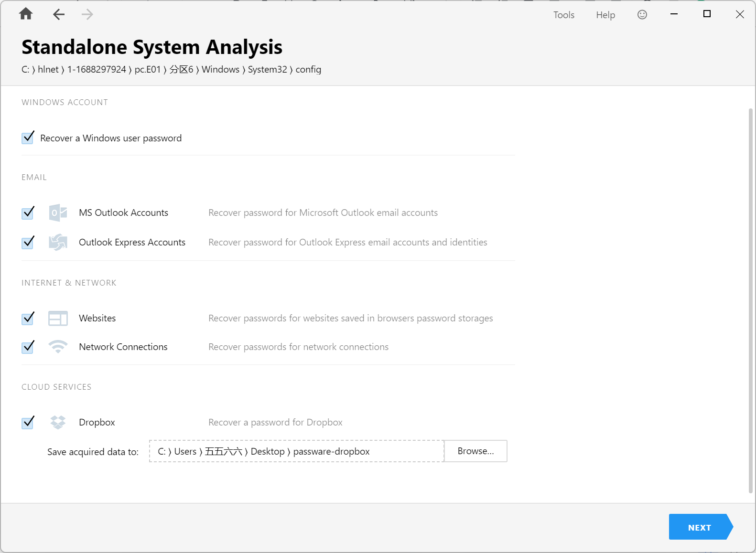The image size is (756, 553).
Task: Click the MS Outlook Accounts icon
Action: point(58,213)
